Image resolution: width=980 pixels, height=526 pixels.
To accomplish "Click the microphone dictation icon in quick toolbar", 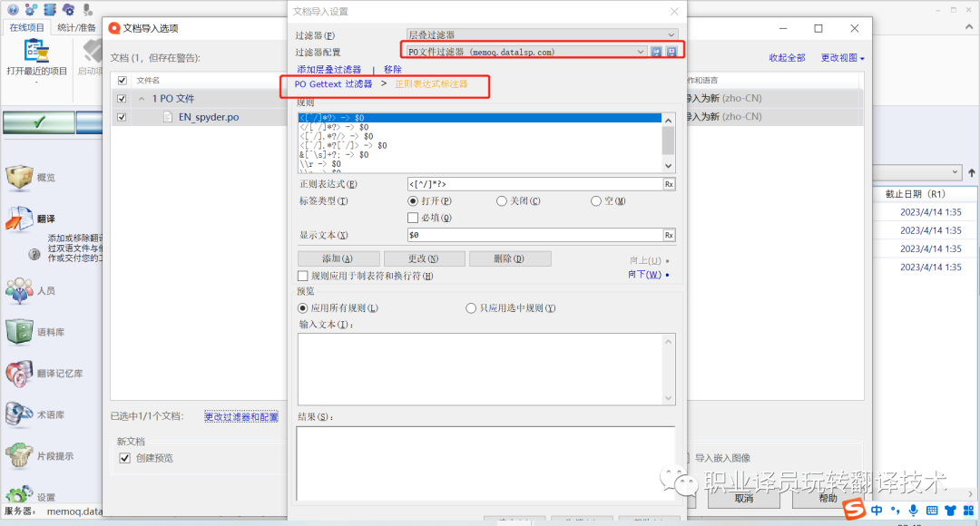I will coord(87,9).
